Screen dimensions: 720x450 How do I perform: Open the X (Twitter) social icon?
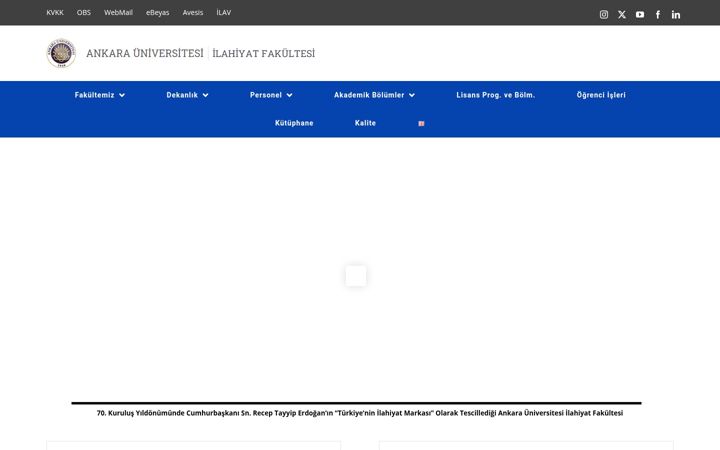click(622, 15)
